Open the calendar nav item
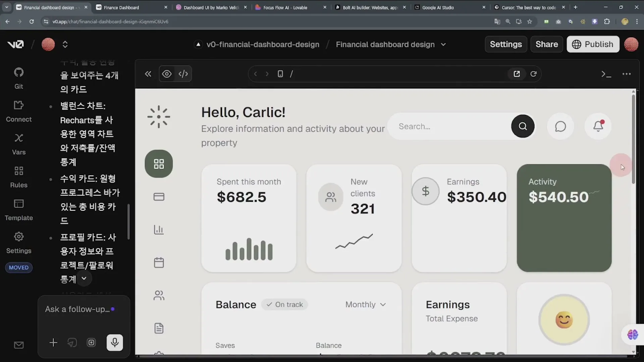This screenshot has height=362, width=644. click(x=159, y=262)
